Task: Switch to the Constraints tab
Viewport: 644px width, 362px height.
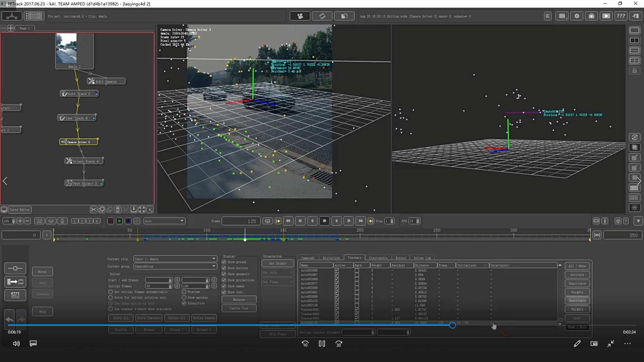Action: click(378, 258)
